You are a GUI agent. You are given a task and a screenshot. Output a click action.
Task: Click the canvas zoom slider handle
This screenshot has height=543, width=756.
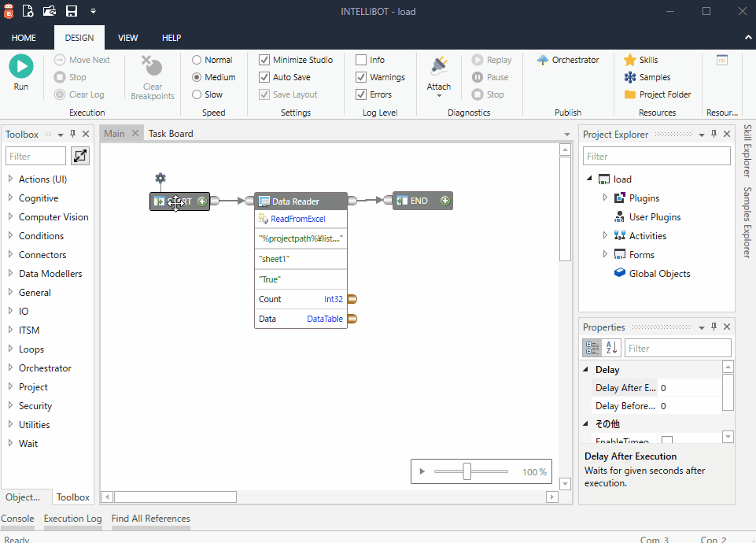pyautogui.click(x=467, y=471)
